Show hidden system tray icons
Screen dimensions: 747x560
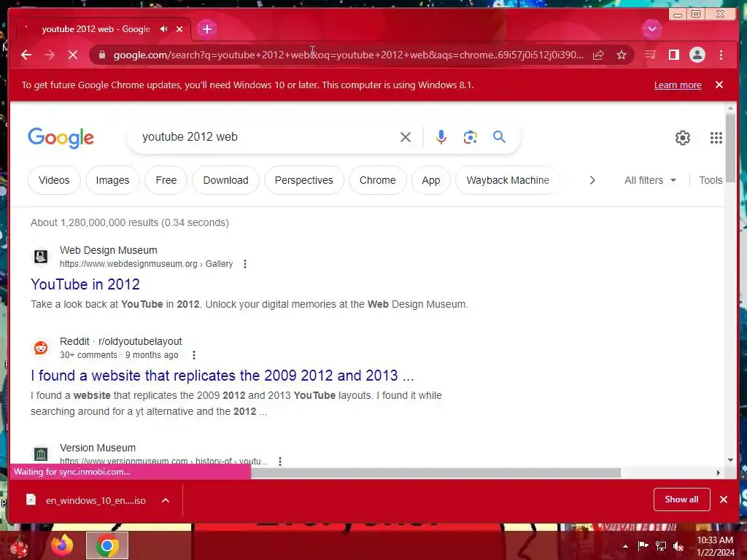625,546
